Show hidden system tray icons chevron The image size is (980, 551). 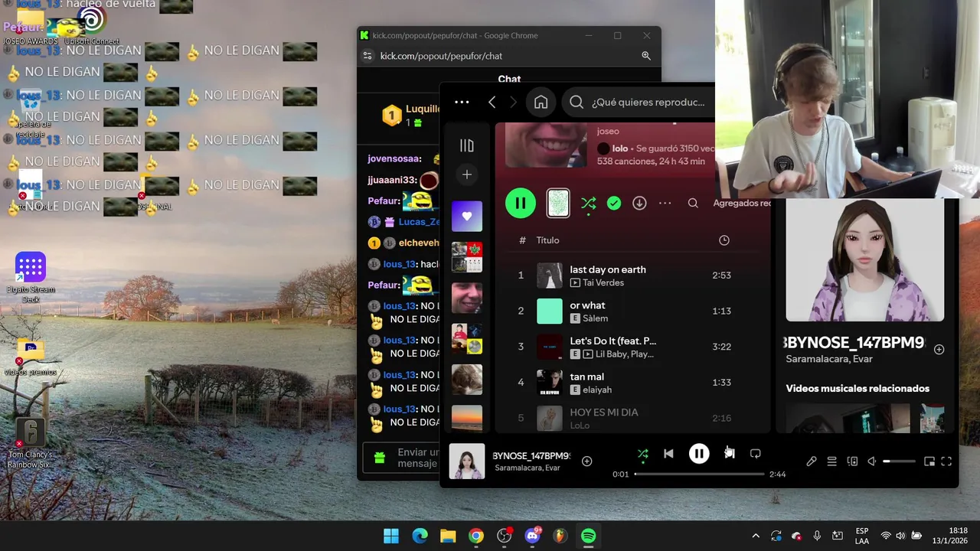[756, 536]
